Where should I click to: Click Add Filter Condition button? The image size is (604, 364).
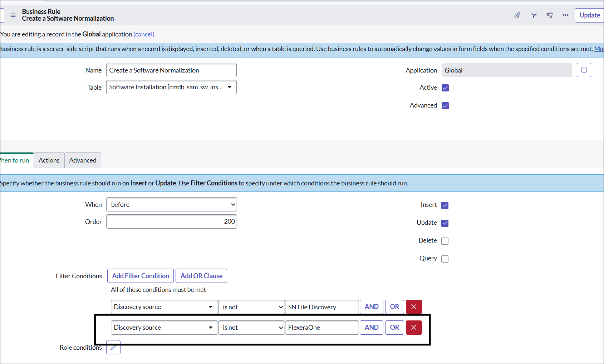coord(141,276)
